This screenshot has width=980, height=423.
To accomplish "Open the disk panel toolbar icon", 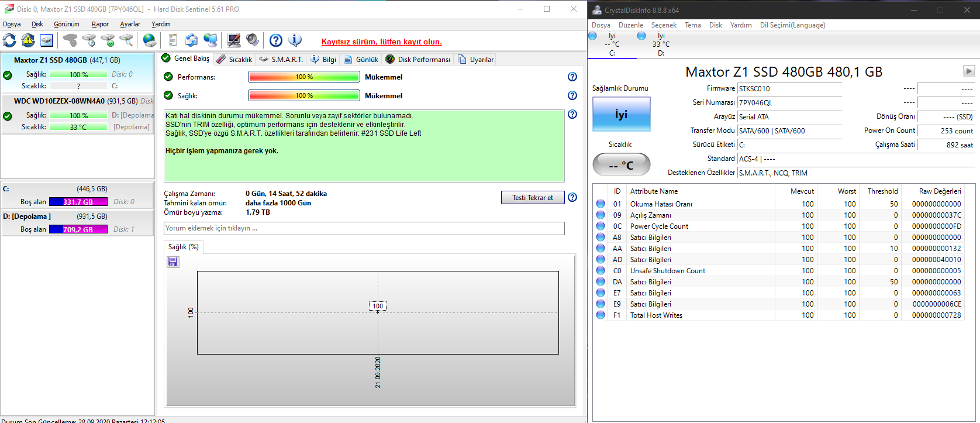I will click(x=47, y=40).
